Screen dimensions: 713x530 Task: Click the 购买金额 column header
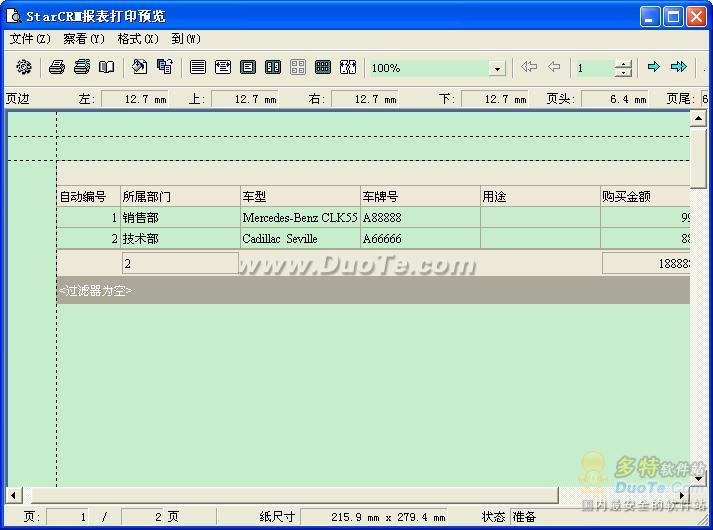click(x=645, y=196)
